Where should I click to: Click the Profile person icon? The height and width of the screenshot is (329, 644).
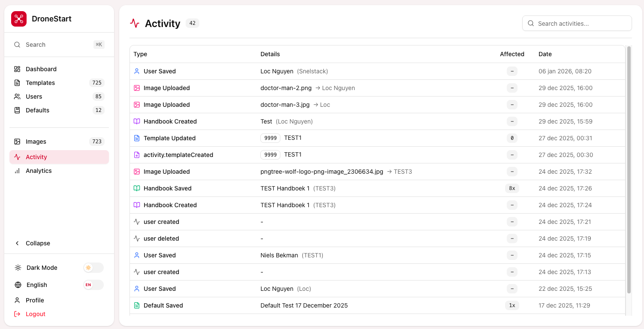17,300
